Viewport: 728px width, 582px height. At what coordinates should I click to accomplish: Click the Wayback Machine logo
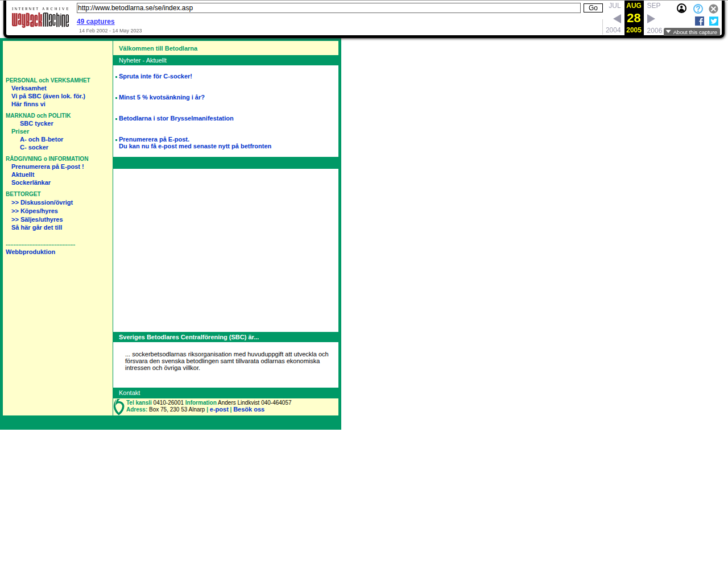pyautogui.click(x=40, y=17)
